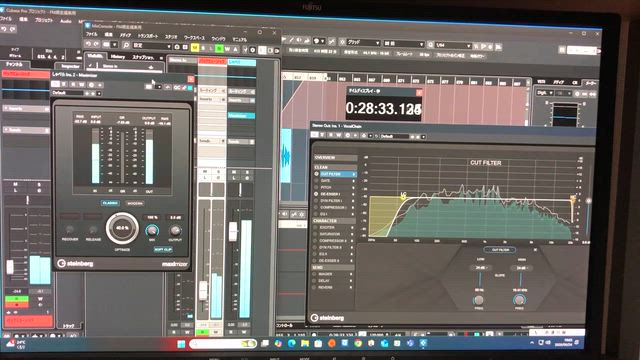The image size is (640, 360).
Task: Click the W write button in Maximizer header
Action: tap(81, 84)
